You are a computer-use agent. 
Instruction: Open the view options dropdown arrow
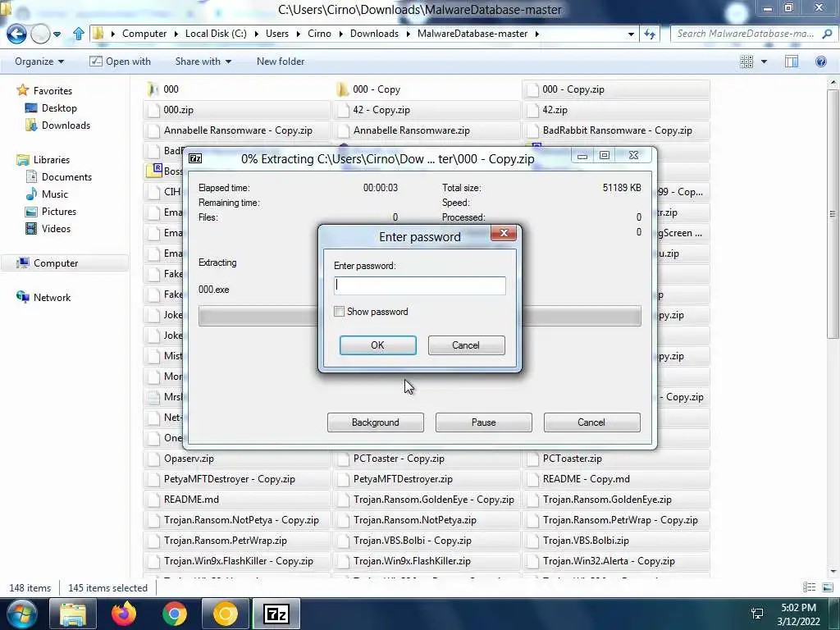[x=764, y=62]
